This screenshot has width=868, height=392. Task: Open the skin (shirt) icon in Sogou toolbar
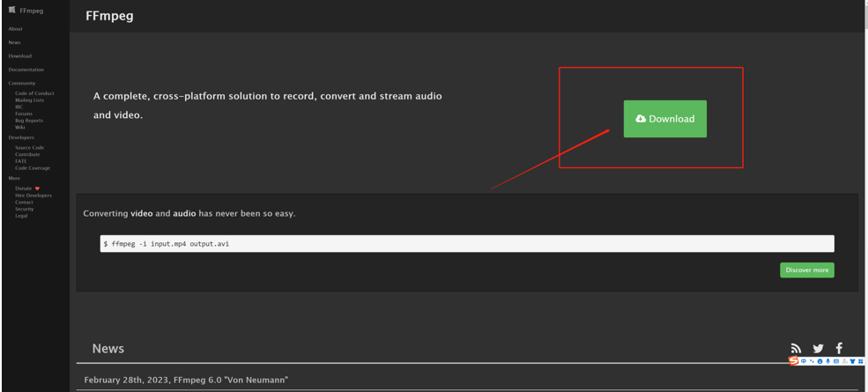click(x=852, y=361)
